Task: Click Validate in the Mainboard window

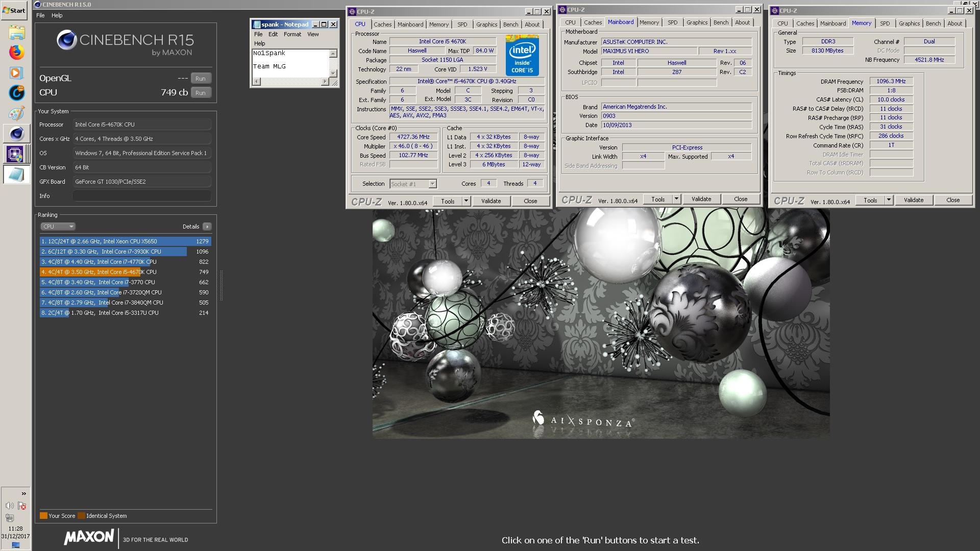Action: (x=701, y=199)
